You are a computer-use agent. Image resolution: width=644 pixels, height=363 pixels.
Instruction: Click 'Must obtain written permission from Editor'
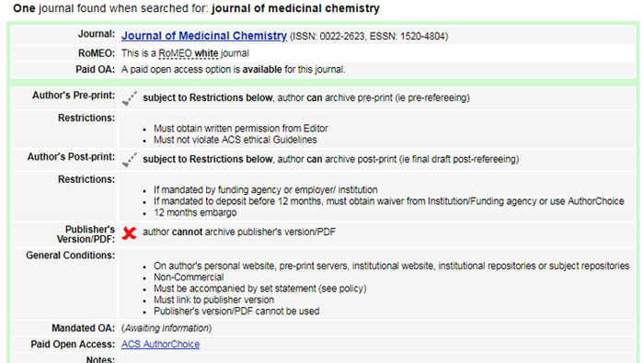[241, 129]
